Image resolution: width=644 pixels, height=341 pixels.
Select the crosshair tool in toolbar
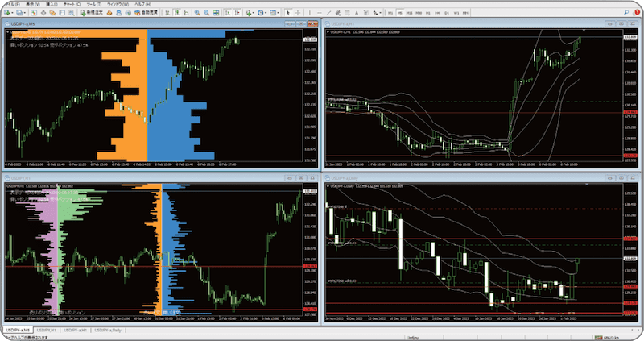pyautogui.click(x=299, y=14)
